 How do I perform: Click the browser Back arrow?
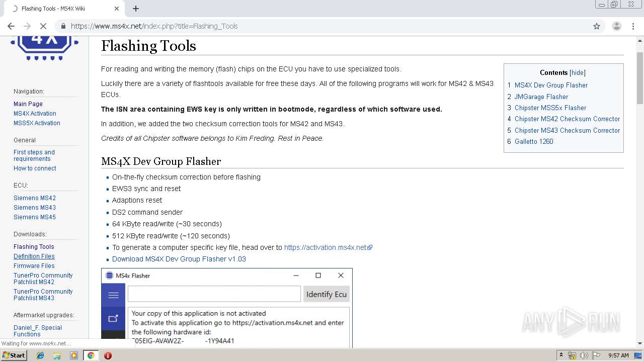(11, 26)
